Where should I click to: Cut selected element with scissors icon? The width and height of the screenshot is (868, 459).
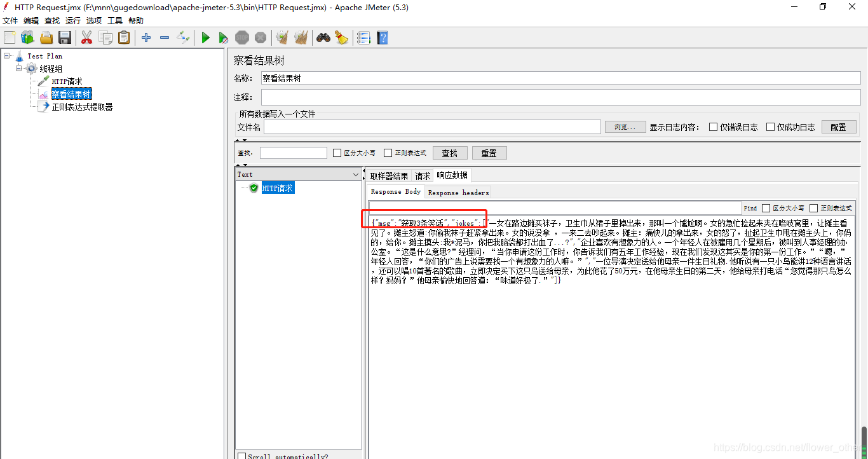tap(86, 38)
